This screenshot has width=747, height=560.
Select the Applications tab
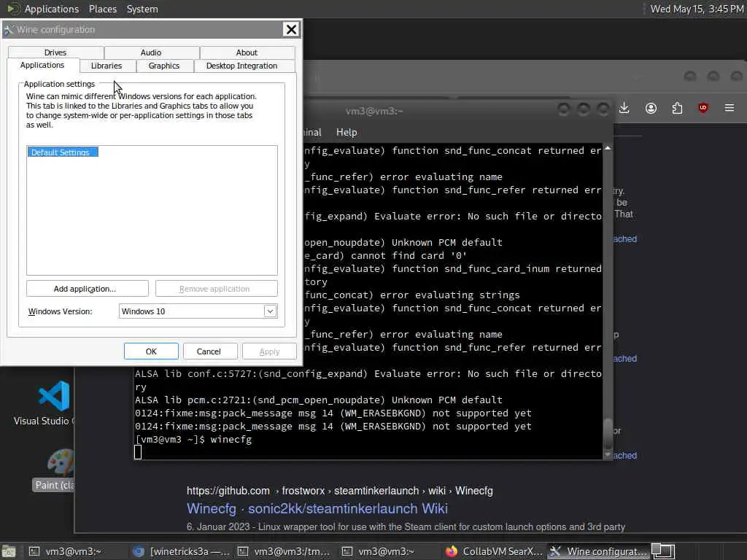[x=42, y=65]
